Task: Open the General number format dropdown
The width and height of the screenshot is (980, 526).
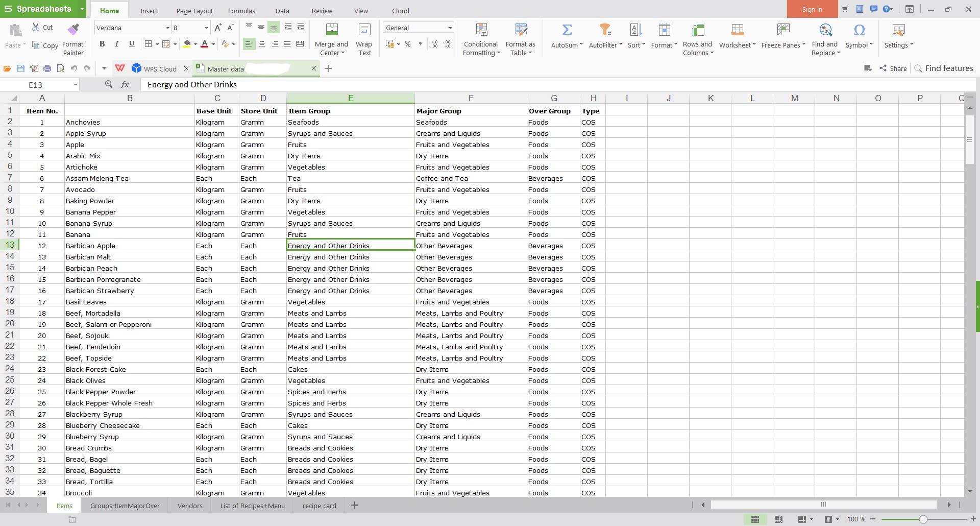Action: pos(450,28)
